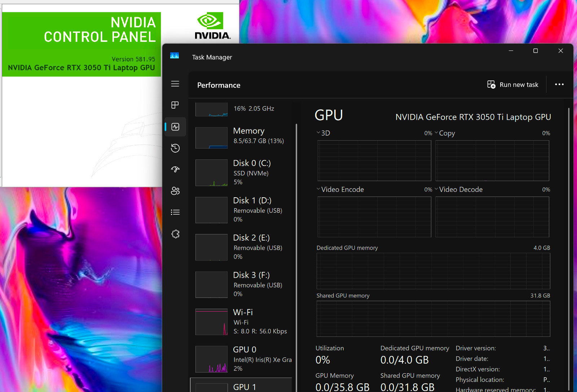Open the Details list icon
This screenshot has width=577, height=392.
(x=175, y=212)
